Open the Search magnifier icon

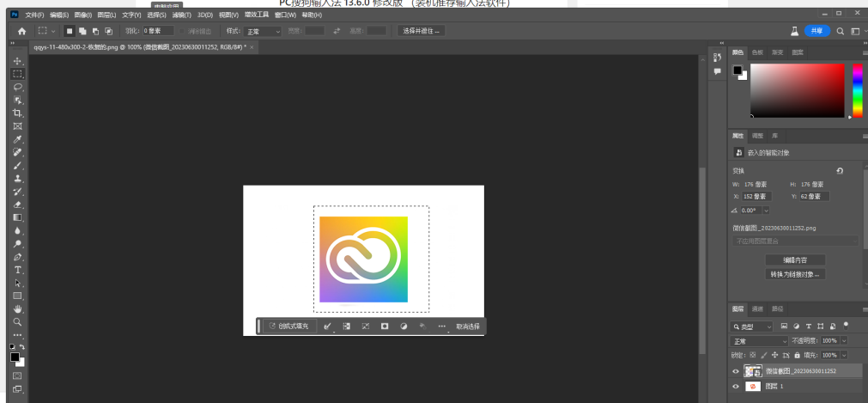840,31
